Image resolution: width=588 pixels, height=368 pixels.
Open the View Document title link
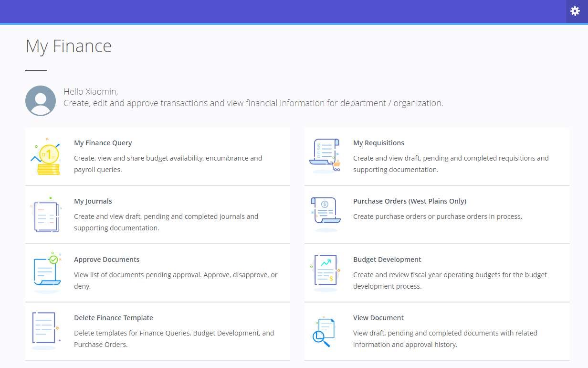[378, 318]
